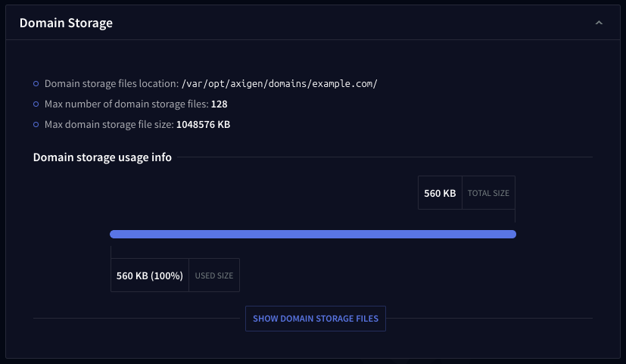Click the 560 KB total size value

[440, 193]
